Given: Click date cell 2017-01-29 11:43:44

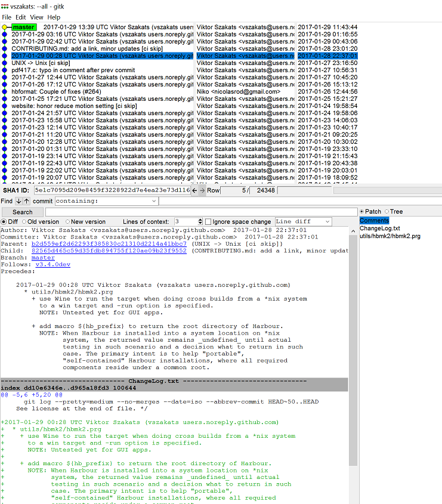Looking at the screenshot, I should click(x=327, y=27).
